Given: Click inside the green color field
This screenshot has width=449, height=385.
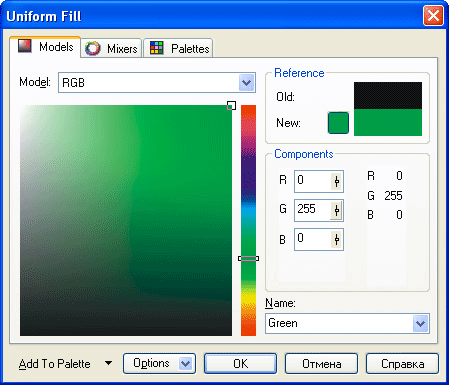Looking at the screenshot, I should point(126,220).
